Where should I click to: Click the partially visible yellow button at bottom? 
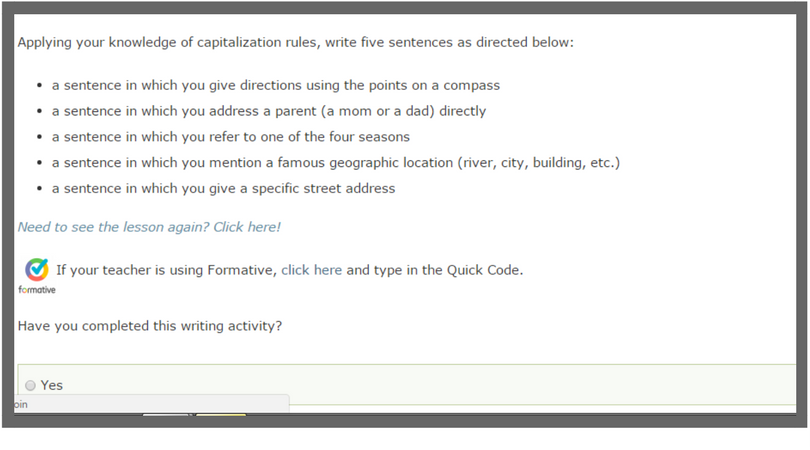tap(221, 414)
